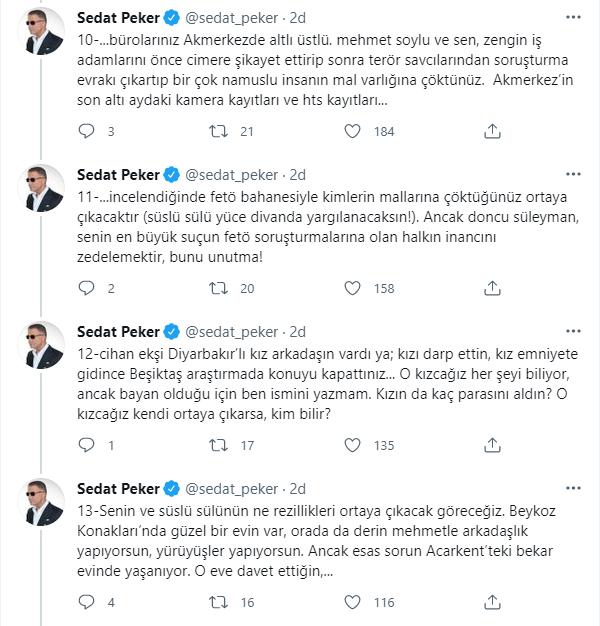Open the 2d timestamp of tweet 10
This screenshot has width=600, height=626.
(297, 18)
